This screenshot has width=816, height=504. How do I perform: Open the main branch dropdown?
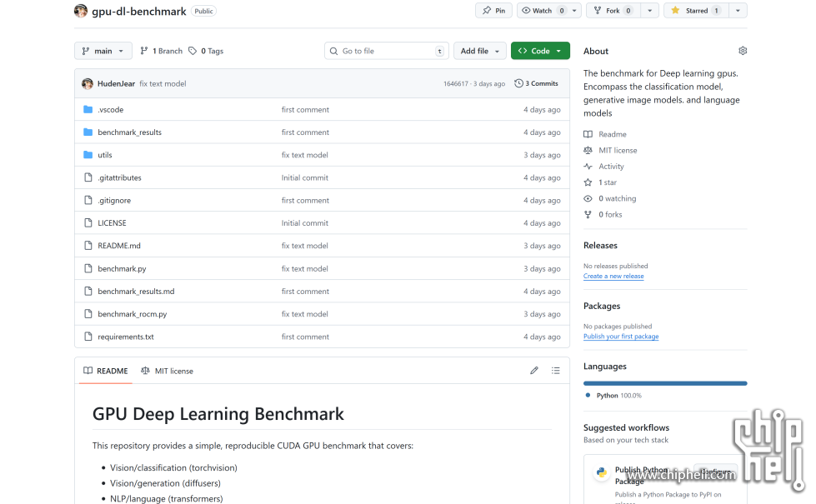pos(103,51)
